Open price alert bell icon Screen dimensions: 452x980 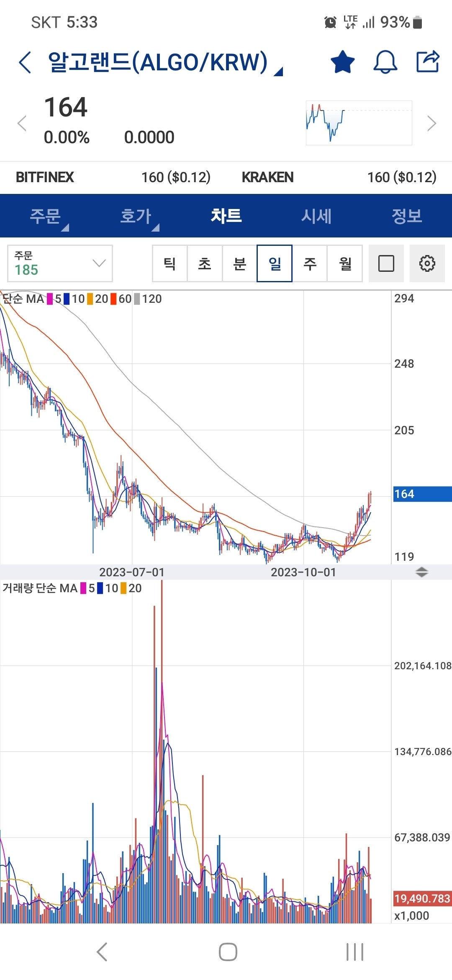coord(385,62)
